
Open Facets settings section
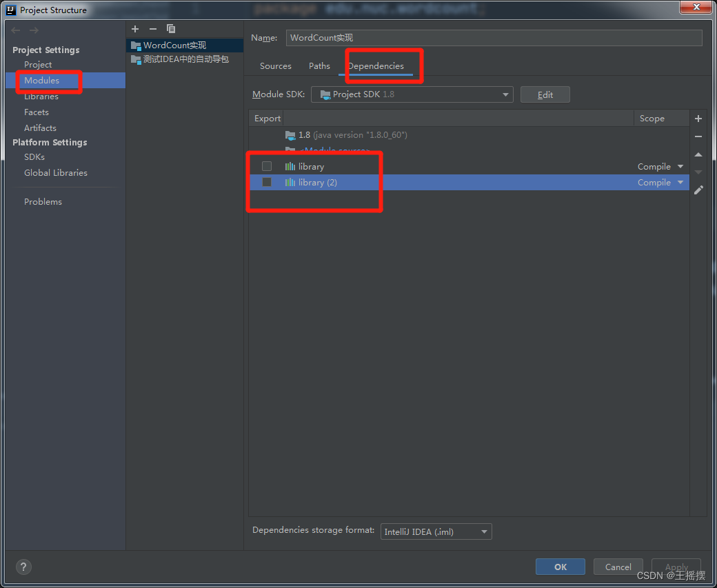[x=36, y=112]
